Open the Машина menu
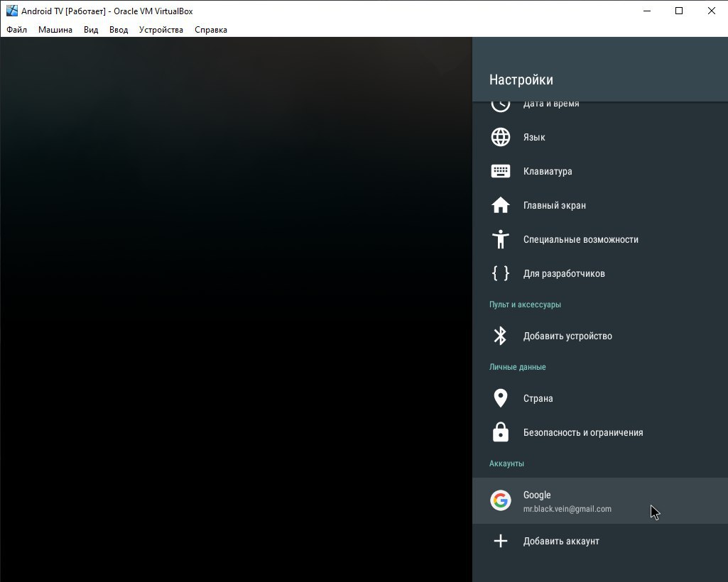Image resolution: width=728 pixels, height=582 pixels. tap(55, 30)
